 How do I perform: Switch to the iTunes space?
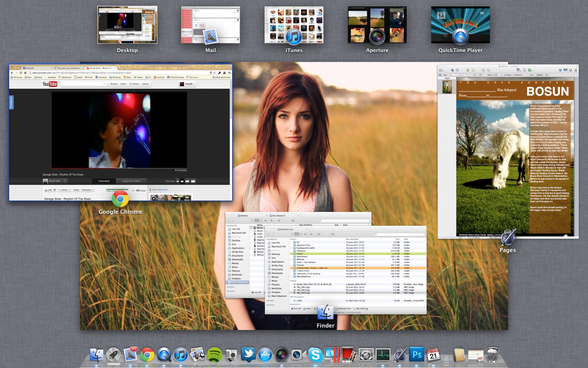point(294,25)
